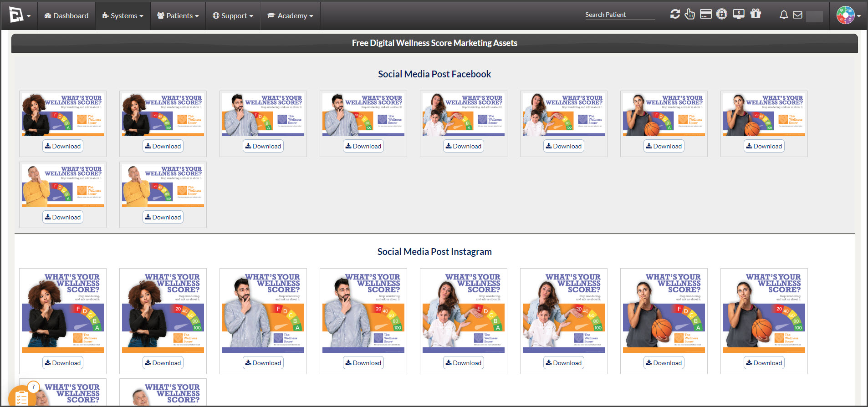Expand the app logo menu at top left
This screenshot has width=868, height=407.
point(20,15)
